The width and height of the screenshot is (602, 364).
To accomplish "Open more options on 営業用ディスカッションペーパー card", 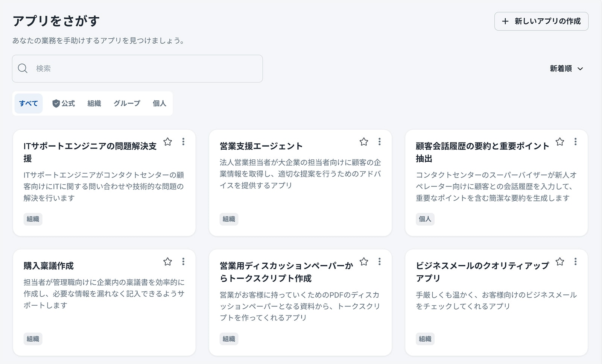I will 379,262.
